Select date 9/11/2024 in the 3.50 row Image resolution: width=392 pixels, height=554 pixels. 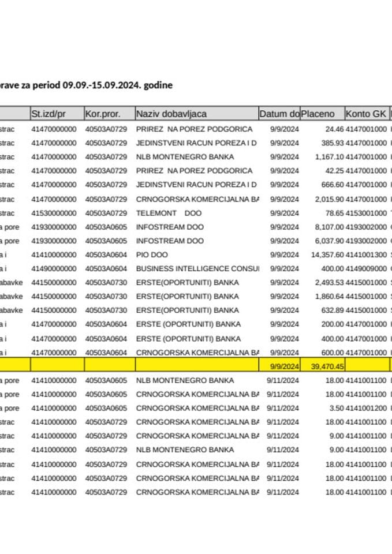[283, 408]
